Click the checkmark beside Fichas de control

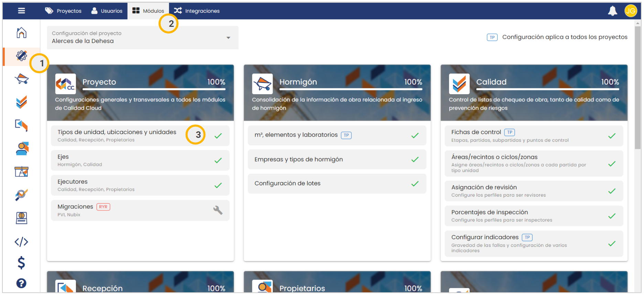tap(612, 136)
